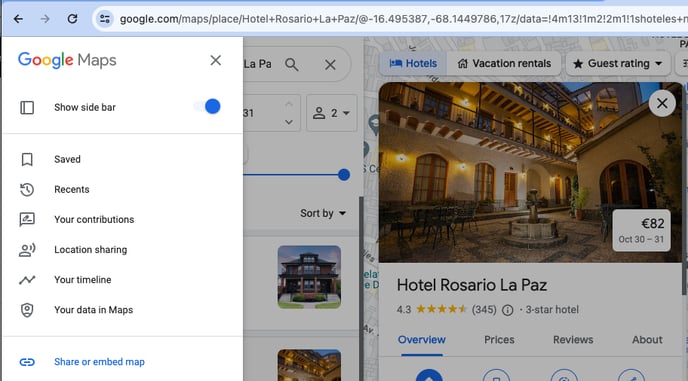Open the guests count dropdown

[x=331, y=113]
